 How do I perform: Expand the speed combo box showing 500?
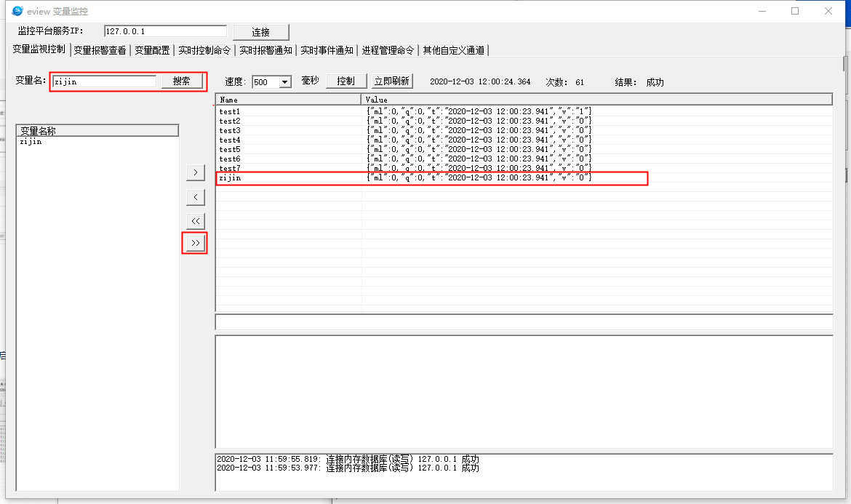tap(284, 82)
